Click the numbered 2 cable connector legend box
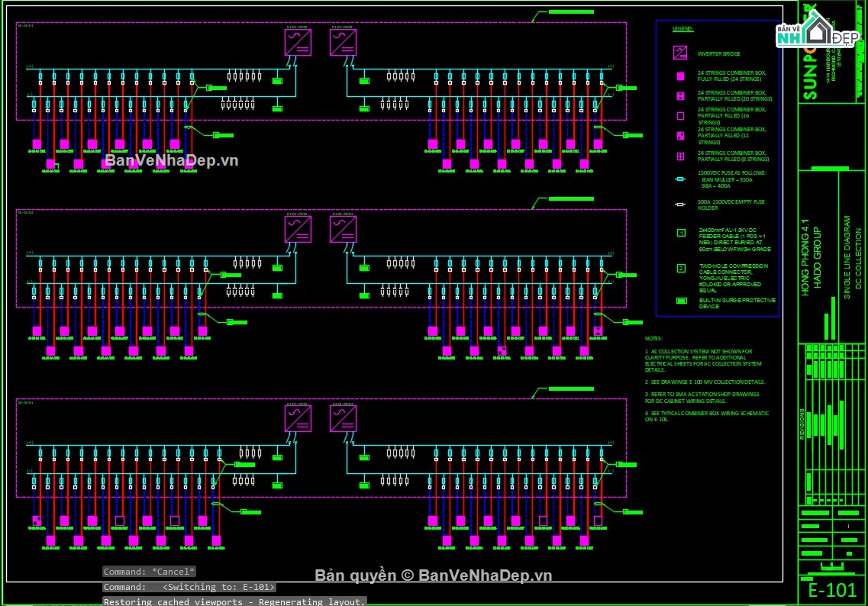Screen dimensions: 868x606 [x=680, y=268]
